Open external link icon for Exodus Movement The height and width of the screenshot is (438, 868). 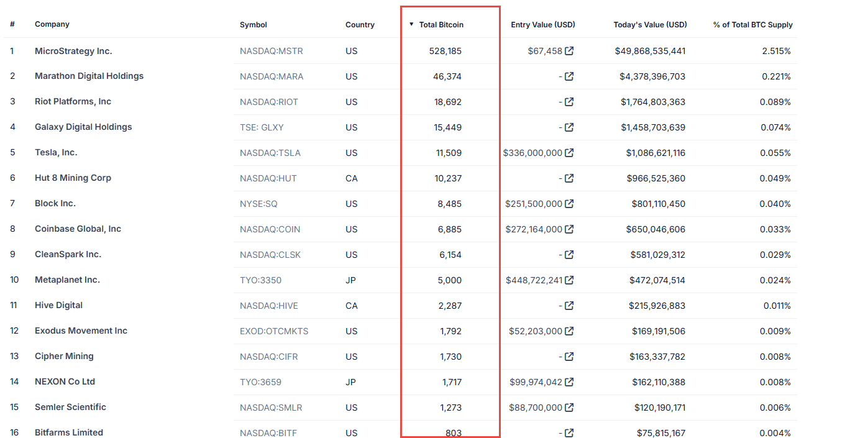click(569, 331)
